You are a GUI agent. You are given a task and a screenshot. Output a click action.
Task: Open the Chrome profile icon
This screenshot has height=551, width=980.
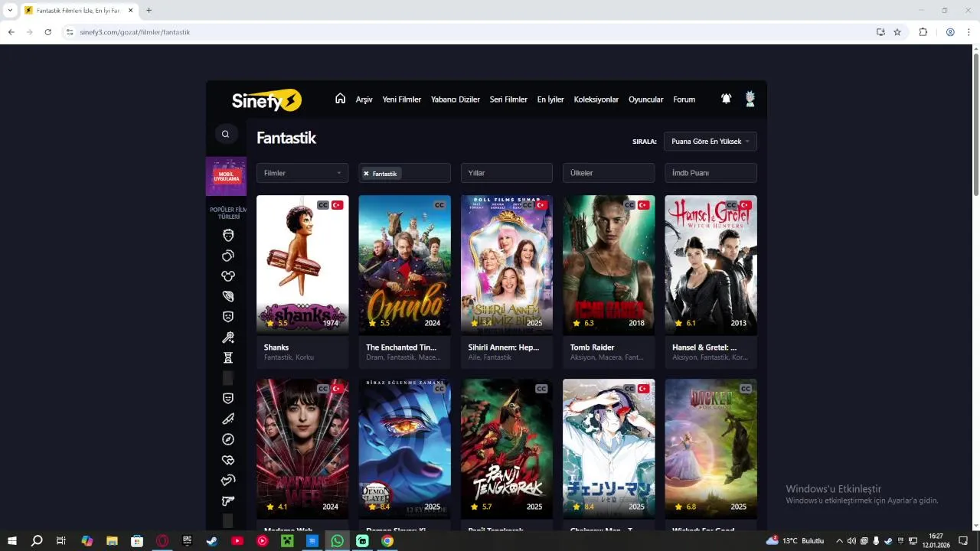[x=950, y=32]
